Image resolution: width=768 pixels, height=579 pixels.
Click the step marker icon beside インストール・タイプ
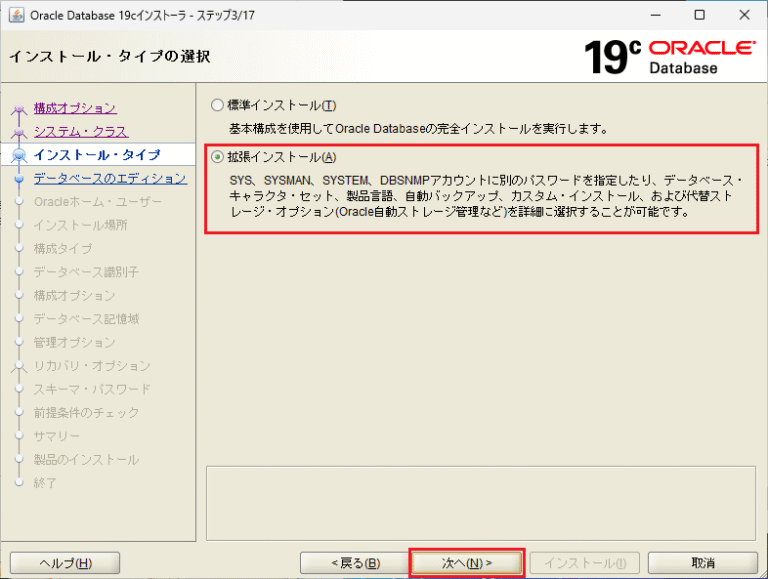coord(19,155)
